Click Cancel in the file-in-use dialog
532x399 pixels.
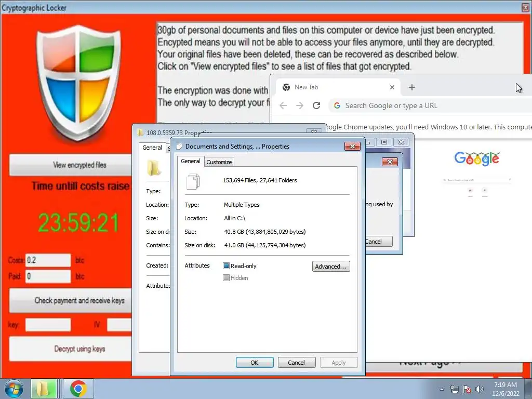point(378,242)
